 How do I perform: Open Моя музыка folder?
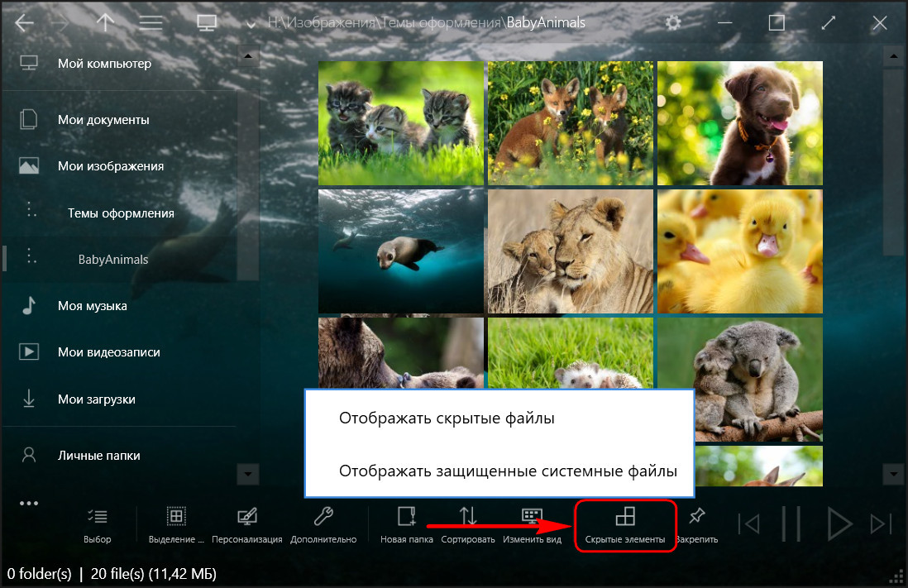(x=92, y=305)
